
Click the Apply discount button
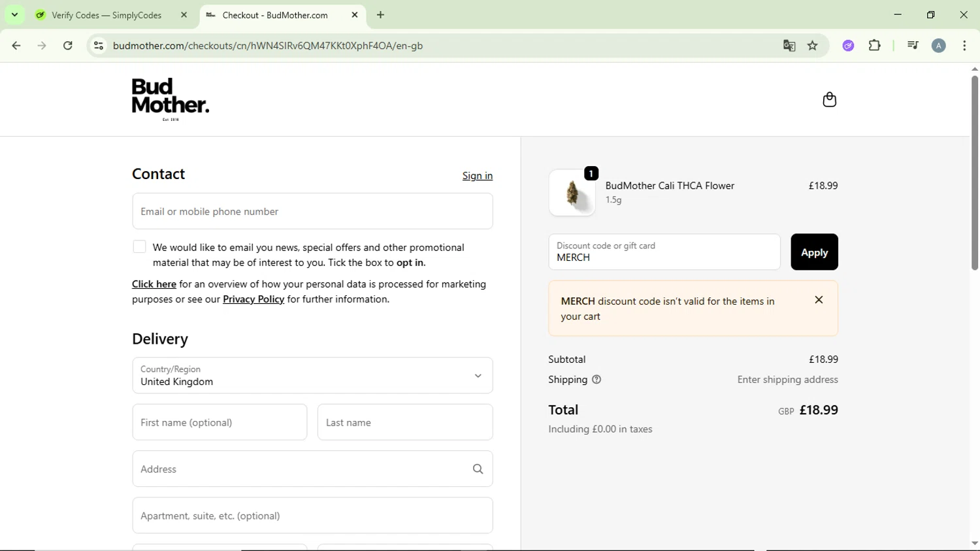[x=814, y=252]
